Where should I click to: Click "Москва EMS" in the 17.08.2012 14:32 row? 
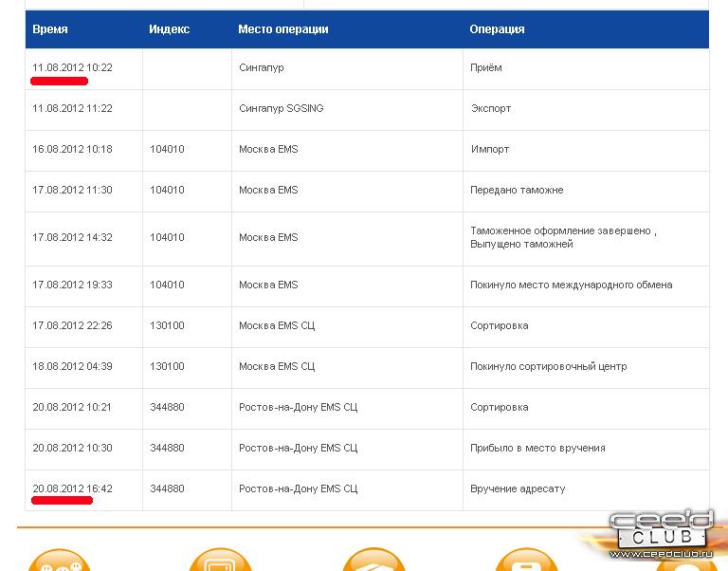tap(268, 237)
